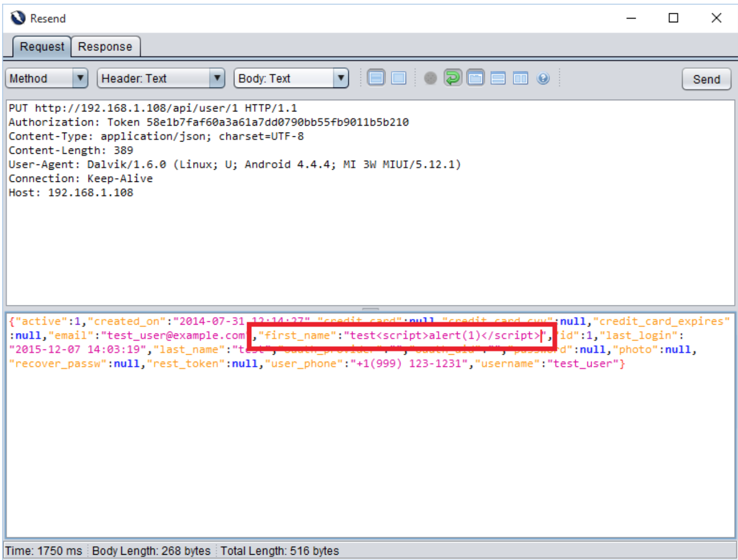The width and height of the screenshot is (738, 560).
Task: Select the combined header and body view icon
Action: click(399, 78)
